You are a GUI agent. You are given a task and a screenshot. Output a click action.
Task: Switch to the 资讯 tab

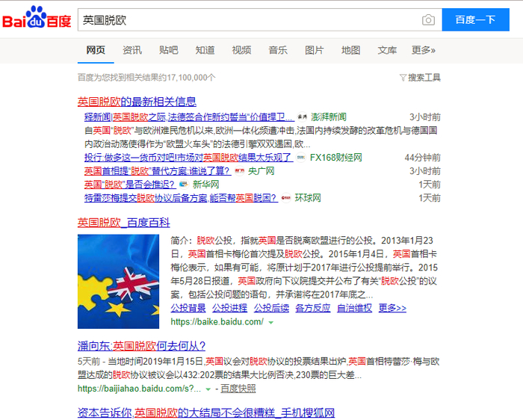(132, 50)
